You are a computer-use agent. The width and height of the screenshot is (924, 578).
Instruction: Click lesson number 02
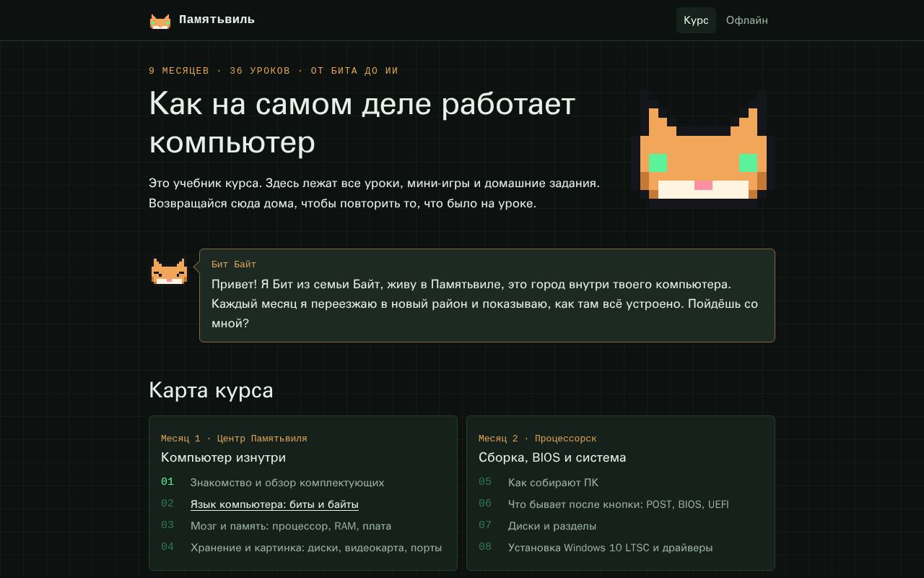167,504
